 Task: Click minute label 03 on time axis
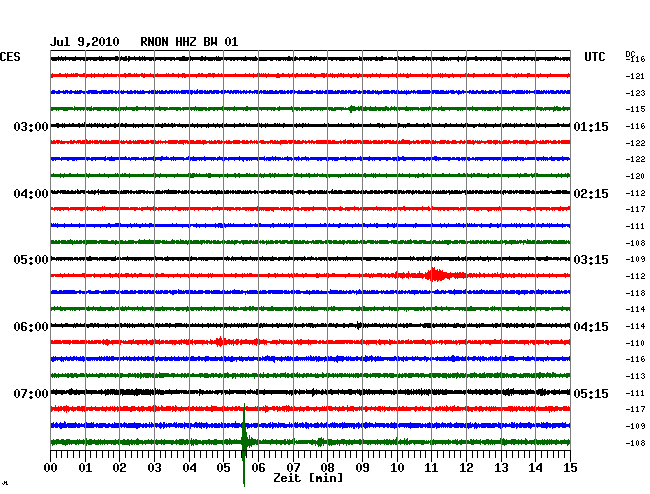154,468
